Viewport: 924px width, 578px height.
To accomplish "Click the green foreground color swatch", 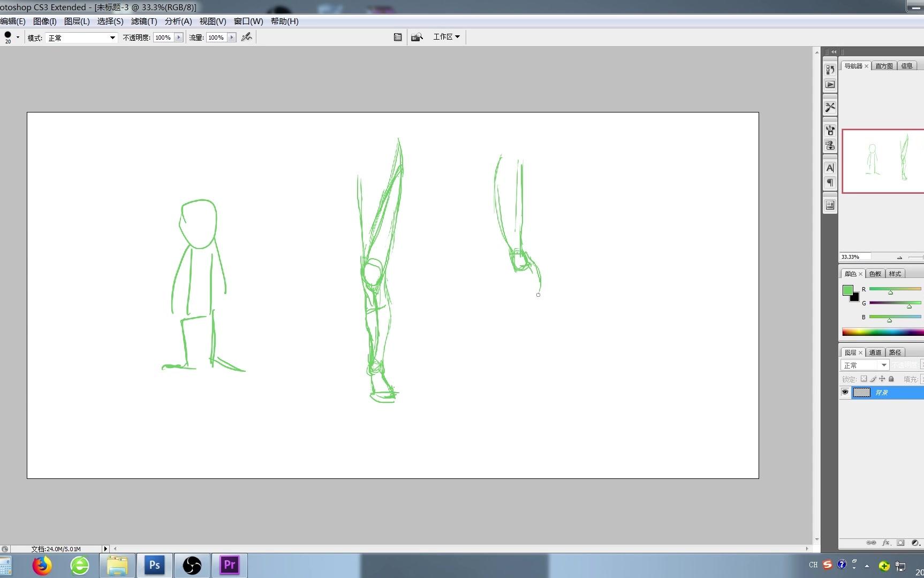I will coord(847,290).
